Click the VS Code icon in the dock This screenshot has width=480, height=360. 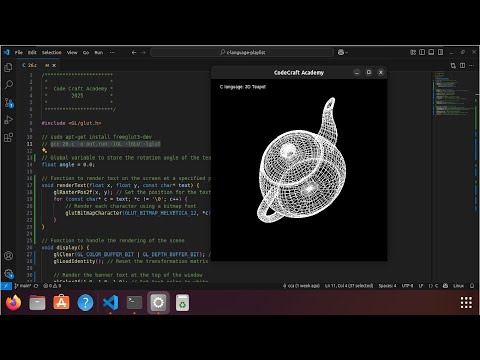(110, 303)
